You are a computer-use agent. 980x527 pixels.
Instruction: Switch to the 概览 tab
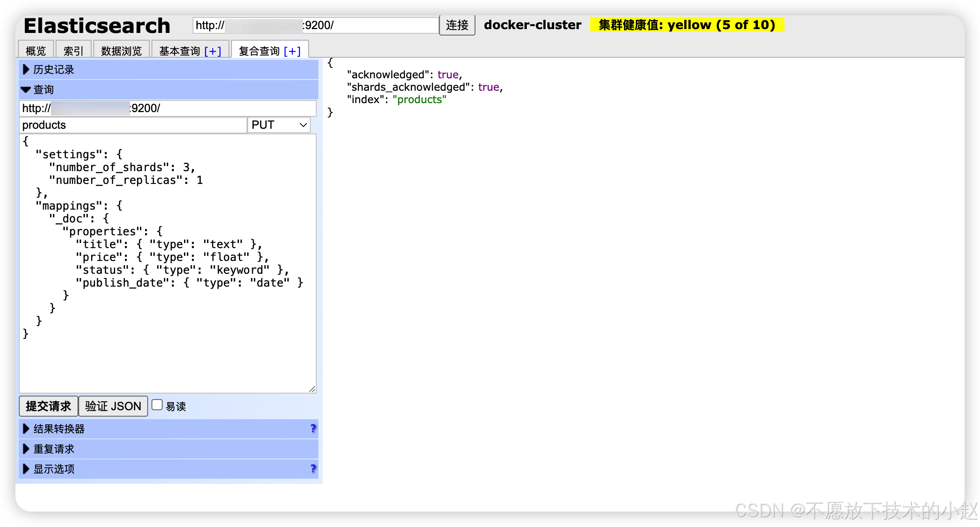(x=36, y=51)
